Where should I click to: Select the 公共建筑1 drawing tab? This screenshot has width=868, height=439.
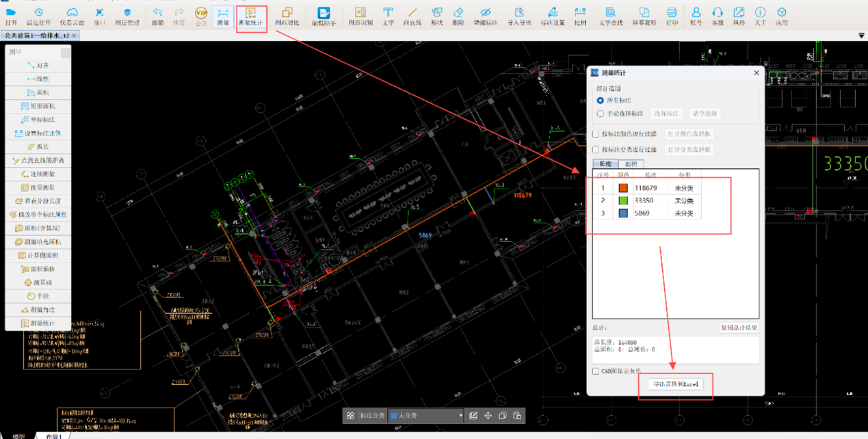pyautogui.click(x=36, y=36)
